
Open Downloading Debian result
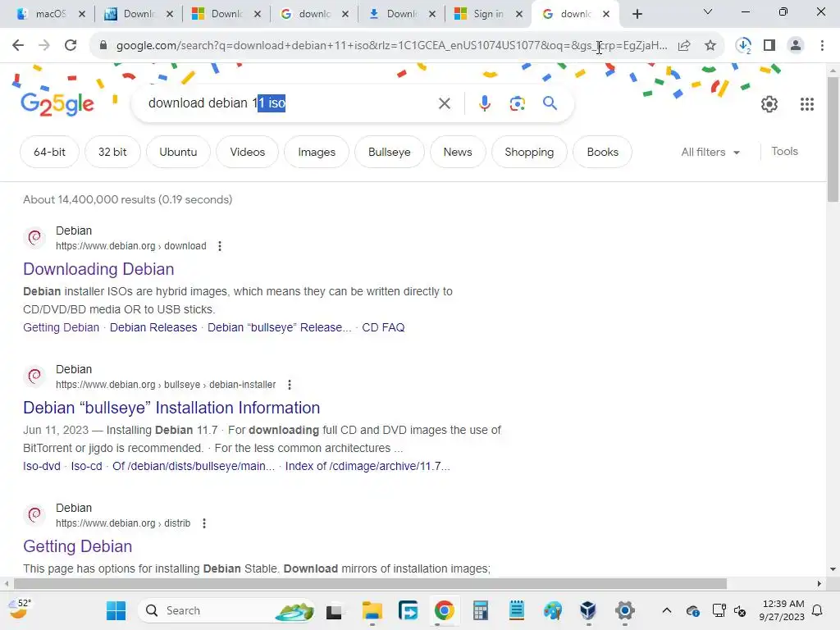coord(98,269)
